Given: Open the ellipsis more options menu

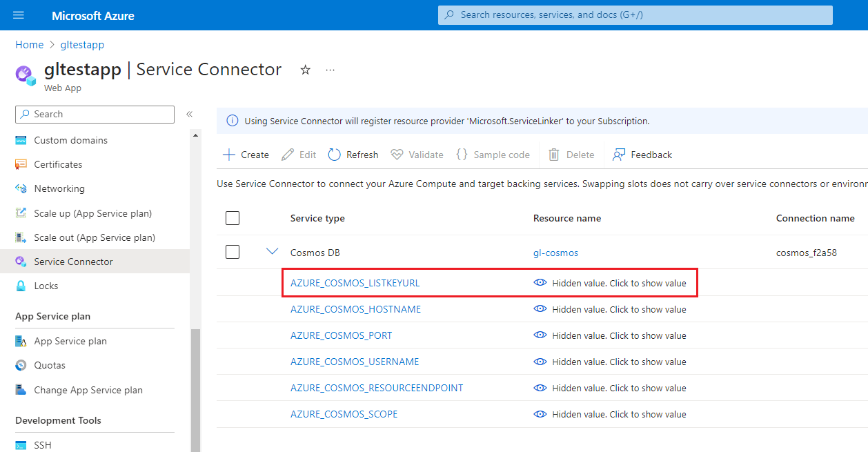Looking at the screenshot, I should 331,70.
